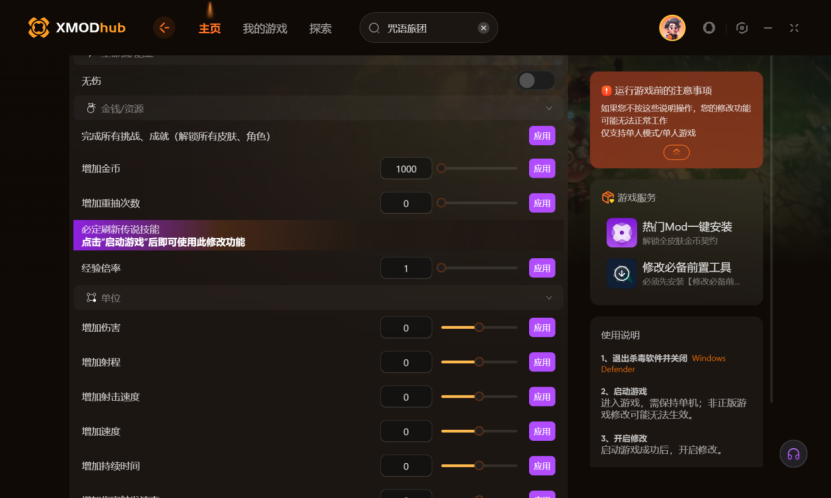Collapse the 单位 section
Viewport: 831px width, 498px height.
(x=549, y=298)
